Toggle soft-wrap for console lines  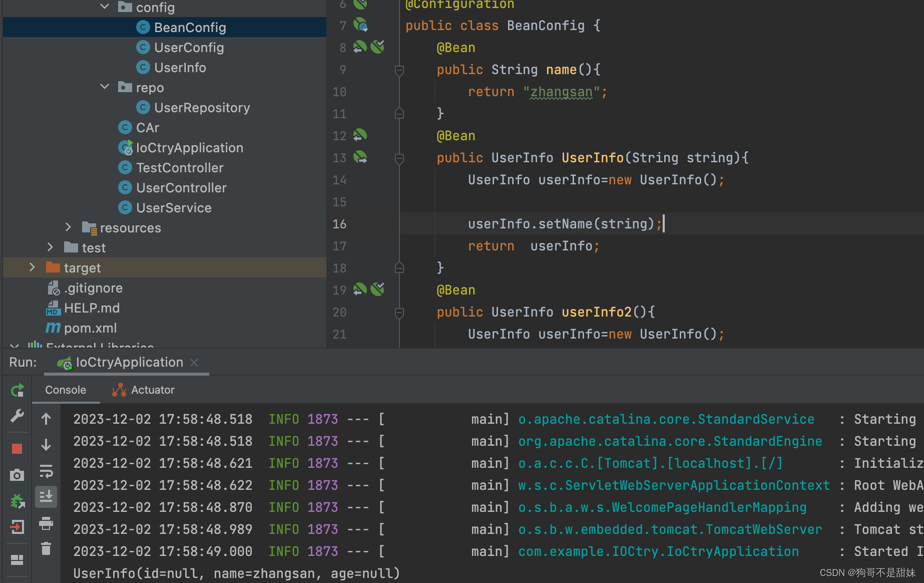pos(46,471)
